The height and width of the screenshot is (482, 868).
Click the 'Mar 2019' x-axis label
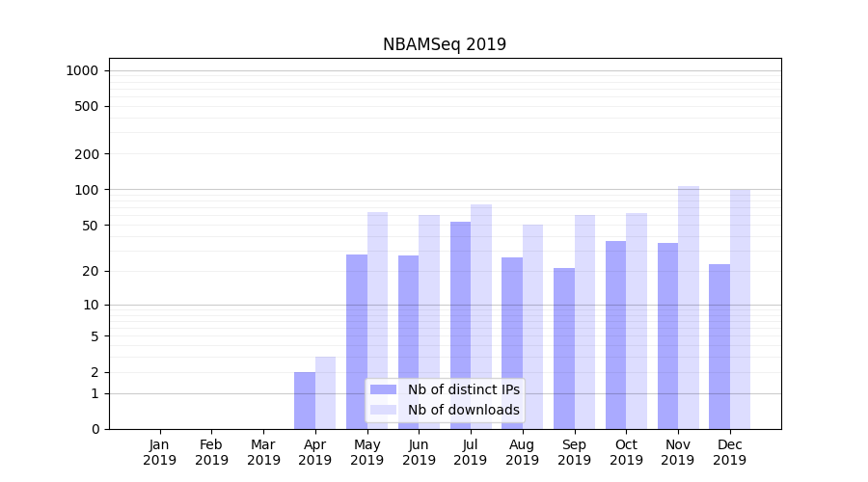[x=263, y=452]
